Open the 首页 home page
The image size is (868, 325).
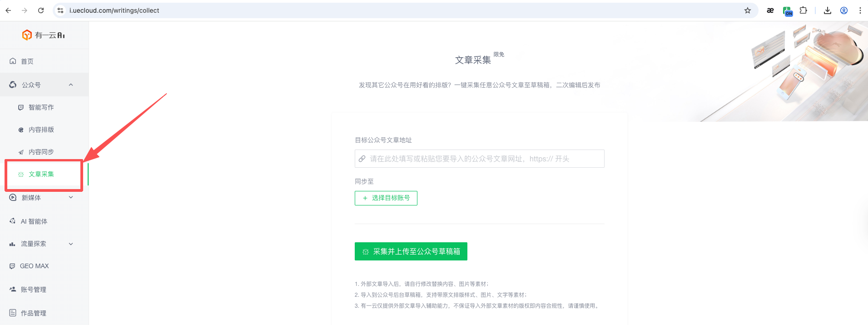(x=27, y=61)
